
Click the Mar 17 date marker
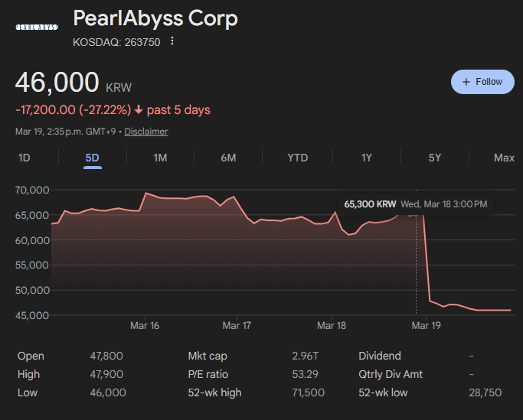[x=237, y=326]
